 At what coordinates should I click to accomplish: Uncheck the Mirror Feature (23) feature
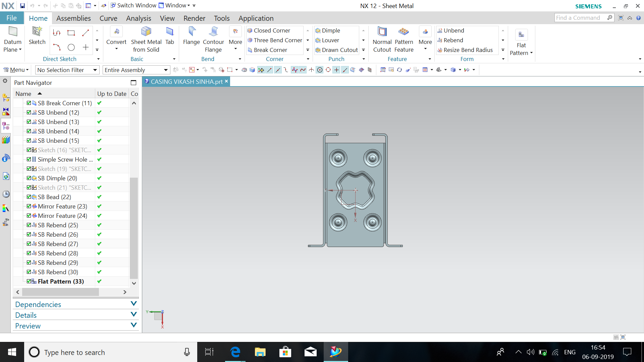[29, 206]
